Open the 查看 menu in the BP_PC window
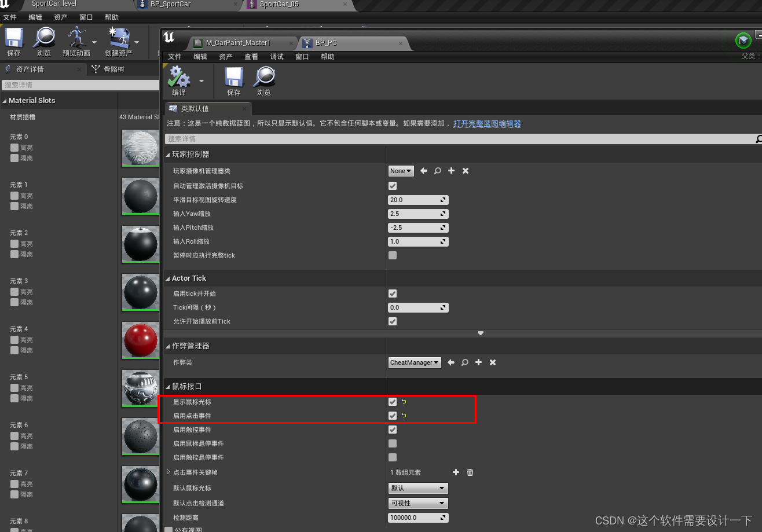762x532 pixels. click(251, 57)
